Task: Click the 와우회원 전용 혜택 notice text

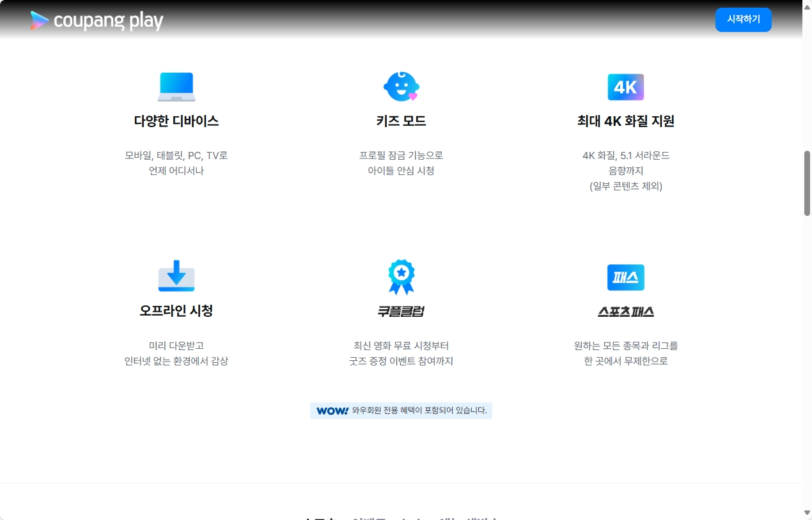Action: (x=419, y=411)
